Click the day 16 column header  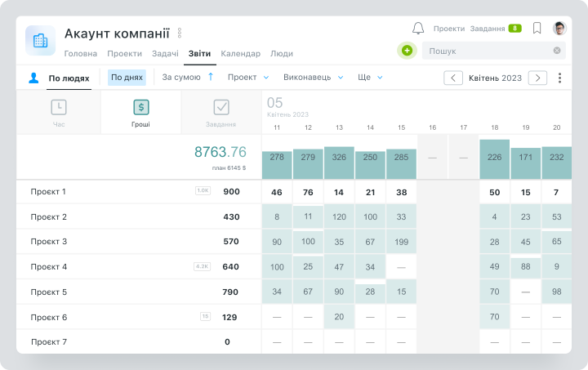pyautogui.click(x=432, y=127)
